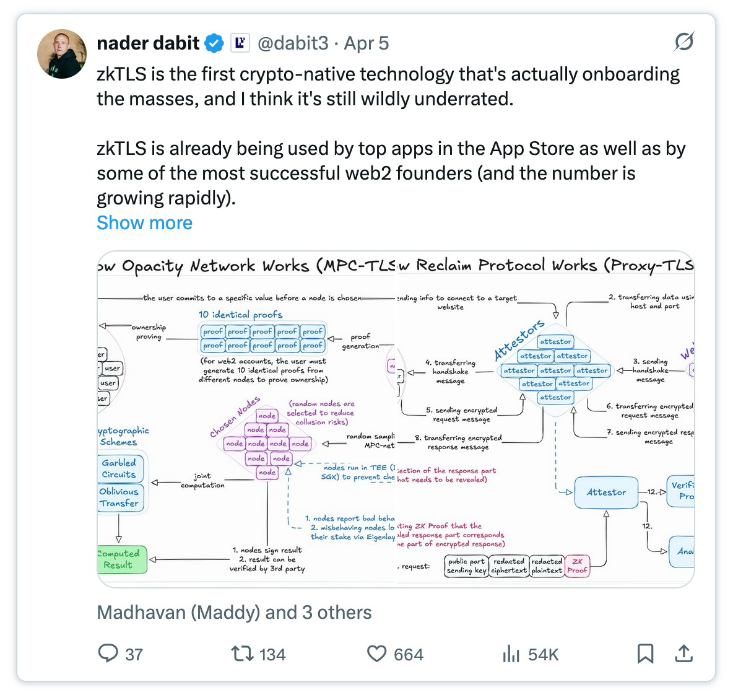Open the Apr 5 timestamp link
This screenshot has height=700, width=733.
(366, 43)
